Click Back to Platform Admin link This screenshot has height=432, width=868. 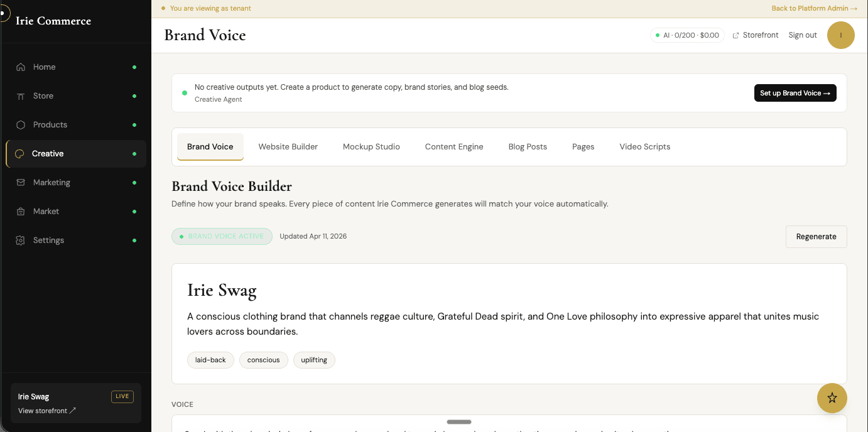pyautogui.click(x=815, y=8)
